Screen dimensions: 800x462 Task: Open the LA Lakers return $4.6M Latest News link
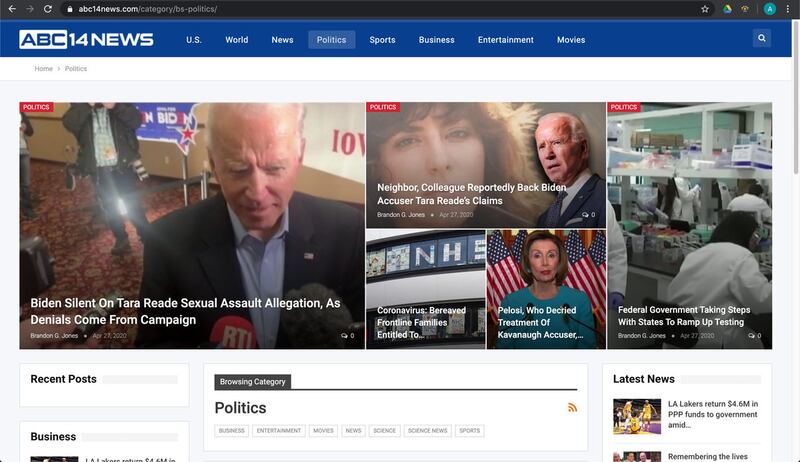[713, 414]
